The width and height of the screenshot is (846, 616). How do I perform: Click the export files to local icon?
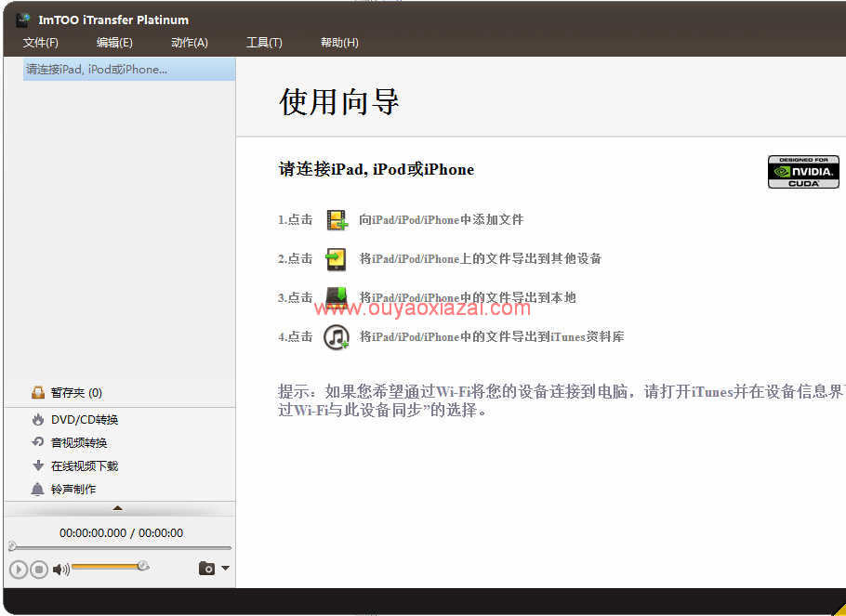point(337,296)
